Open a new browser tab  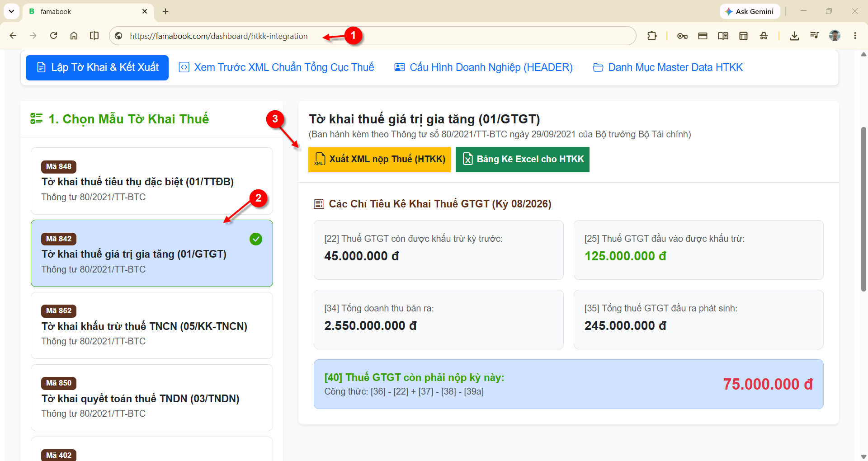click(165, 11)
